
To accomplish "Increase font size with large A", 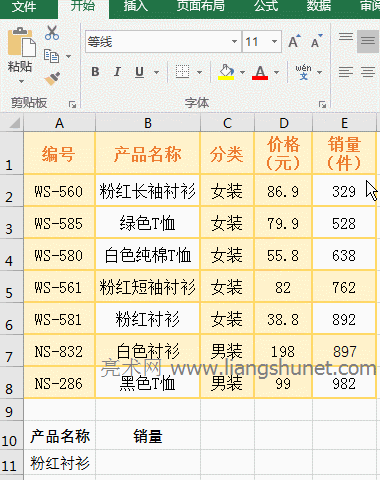I will pyautogui.click(x=294, y=41).
